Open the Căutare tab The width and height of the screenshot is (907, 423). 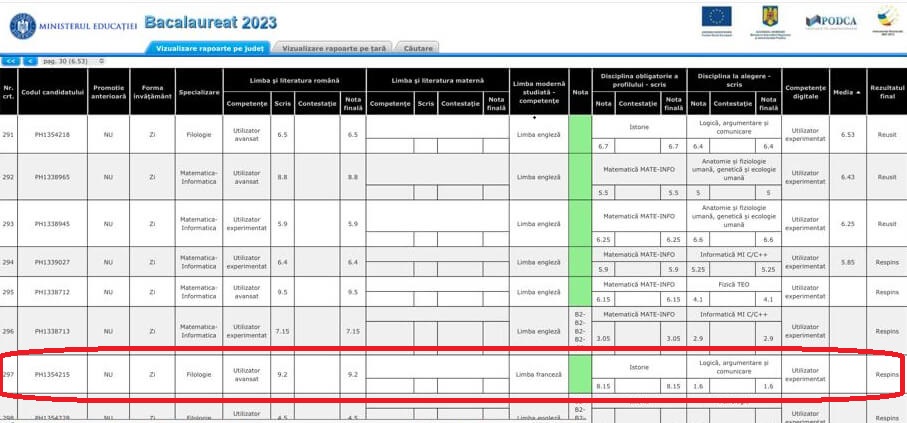[418, 47]
